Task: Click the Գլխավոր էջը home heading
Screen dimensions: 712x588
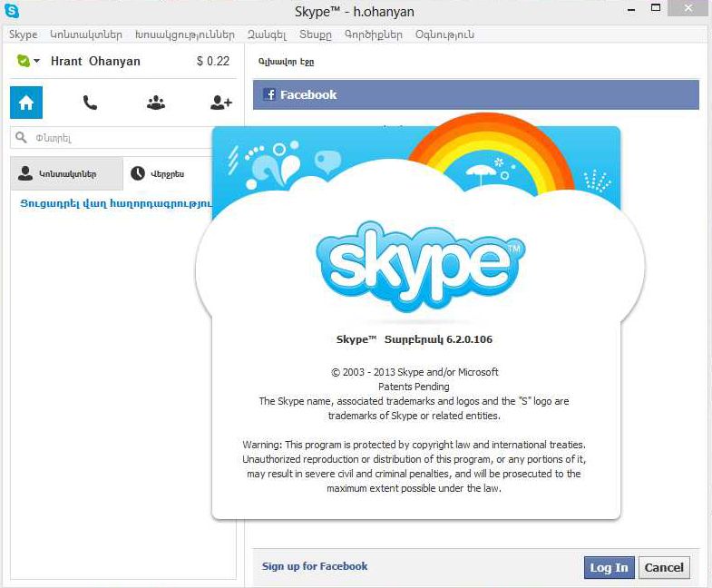Action: pyautogui.click(x=286, y=62)
